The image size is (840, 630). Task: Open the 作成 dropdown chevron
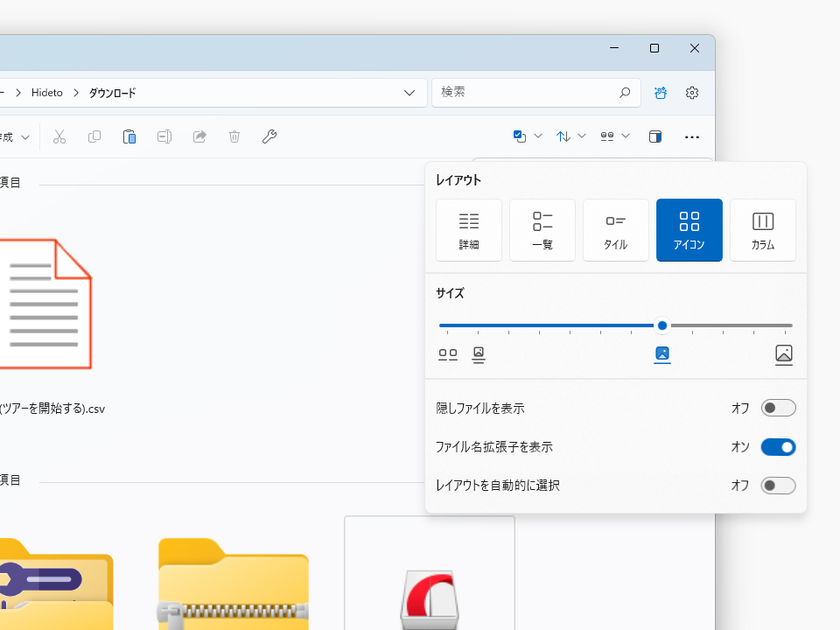pyautogui.click(x=26, y=136)
